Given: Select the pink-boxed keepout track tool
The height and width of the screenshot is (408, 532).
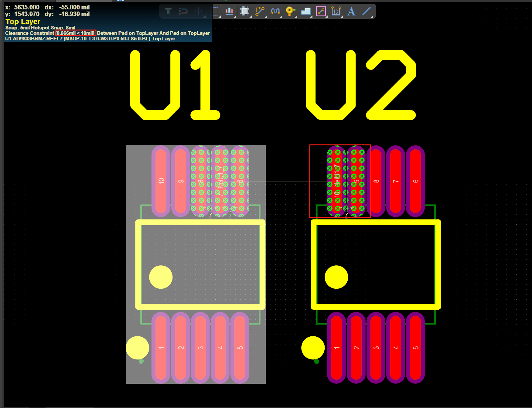Looking at the screenshot, I should tap(321, 12).
